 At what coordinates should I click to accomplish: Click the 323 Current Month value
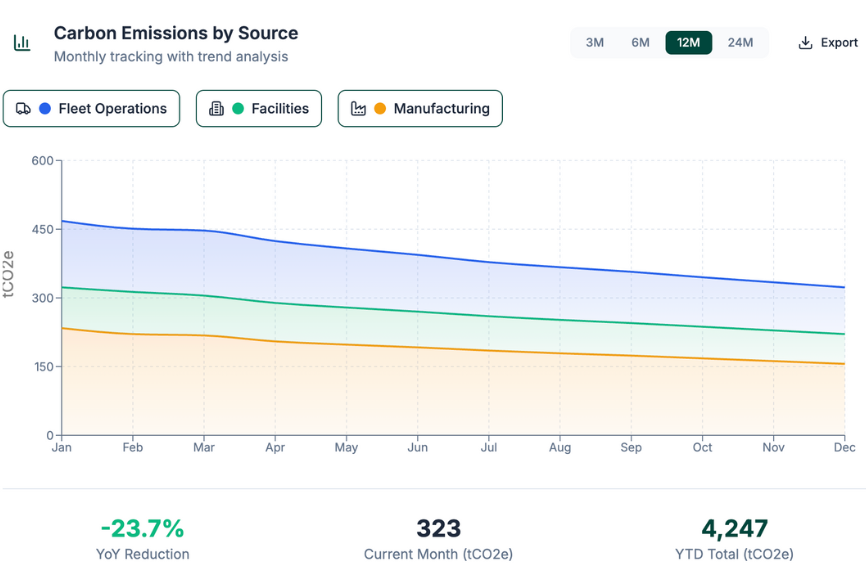click(438, 528)
